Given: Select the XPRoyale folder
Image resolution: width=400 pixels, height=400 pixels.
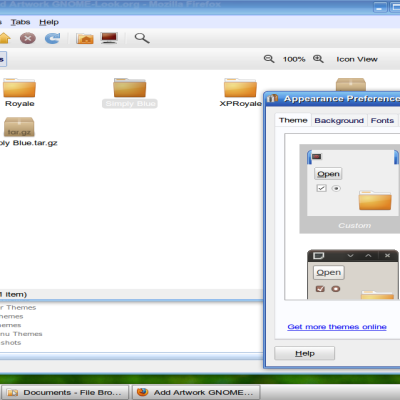Looking at the screenshot, I should [240, 93].
